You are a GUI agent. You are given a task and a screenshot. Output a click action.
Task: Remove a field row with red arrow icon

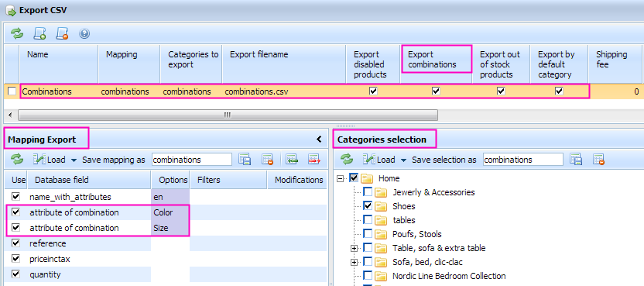coord(314,159)
